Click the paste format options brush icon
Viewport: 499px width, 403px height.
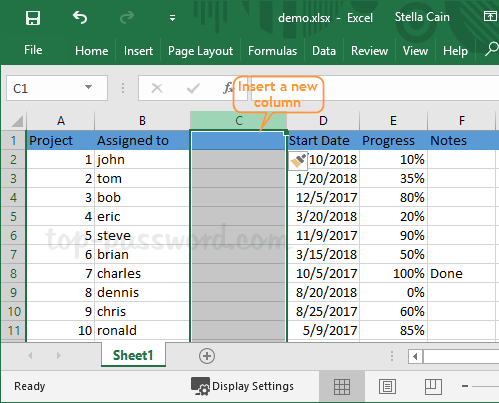click(298, 161)
